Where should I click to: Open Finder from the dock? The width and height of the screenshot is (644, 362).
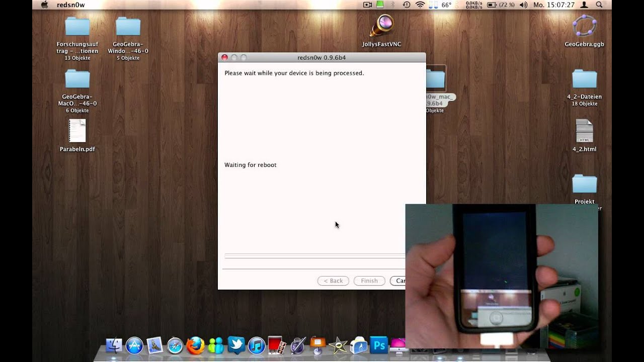coord(114,346)
